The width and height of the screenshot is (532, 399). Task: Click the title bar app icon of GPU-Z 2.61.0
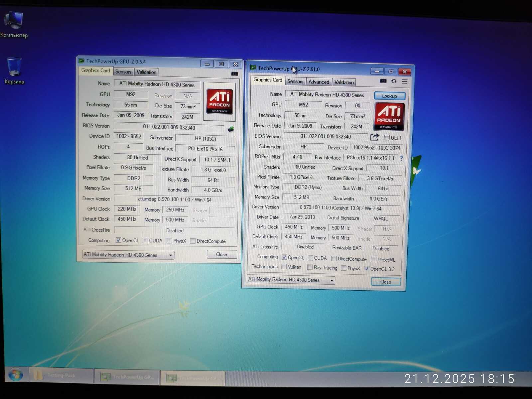point(253,68)
